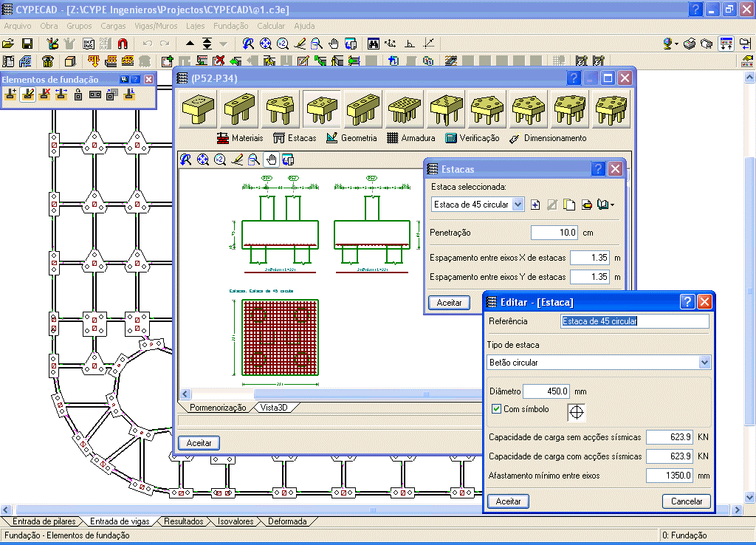Switch to Entrada de pilares tab
756x545 pixels.
(x=44, y=521)
